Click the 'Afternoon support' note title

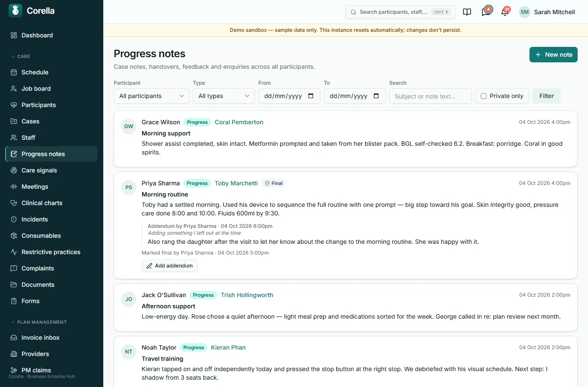tap(168, 306)
